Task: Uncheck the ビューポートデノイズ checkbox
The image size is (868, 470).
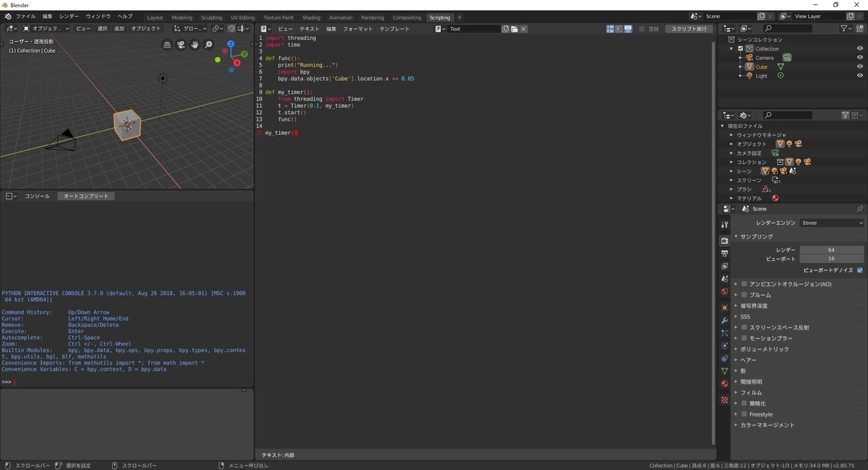Action: click(859, 270)
